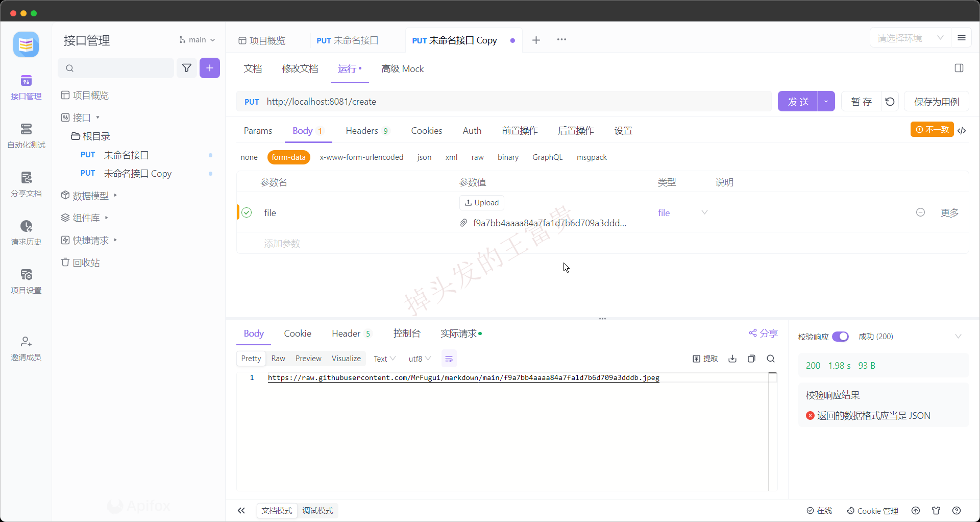Click the sidebar search input field
The height and width of the screenshot is (522, 980).
(116, 68)
